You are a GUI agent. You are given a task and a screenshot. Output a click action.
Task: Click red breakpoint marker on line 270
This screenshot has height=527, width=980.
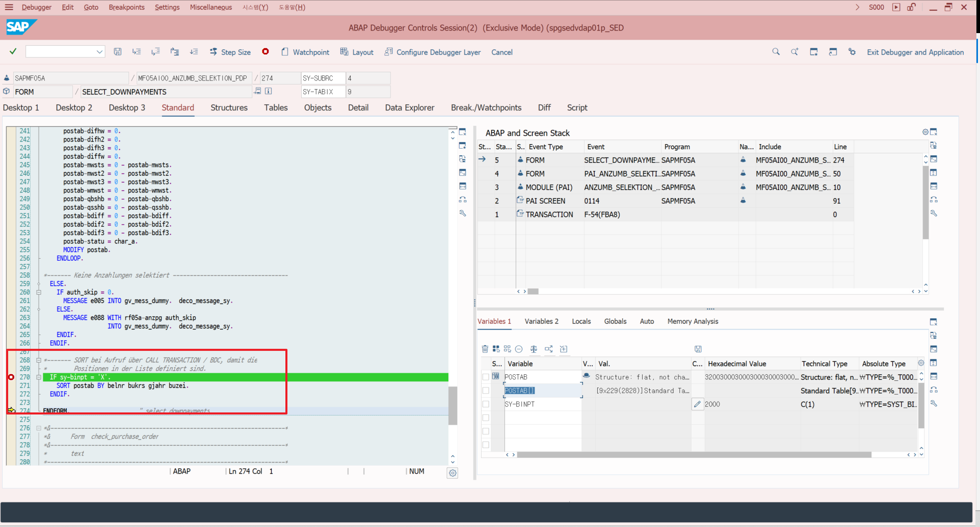pyautogui.click(x=11, y=377)
